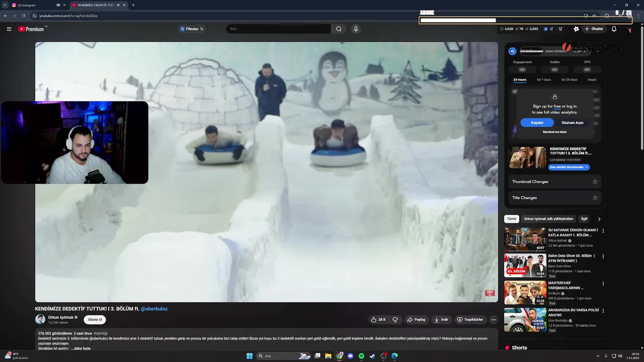Open a new browser tab
The image size is (644, 362).
(x=133, y=5)
